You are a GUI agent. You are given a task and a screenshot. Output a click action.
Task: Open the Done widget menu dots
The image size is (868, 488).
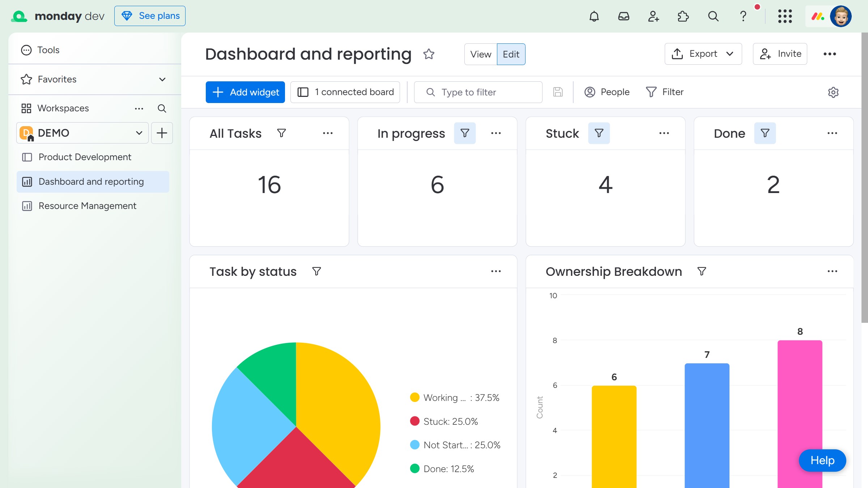click(832, 133)
